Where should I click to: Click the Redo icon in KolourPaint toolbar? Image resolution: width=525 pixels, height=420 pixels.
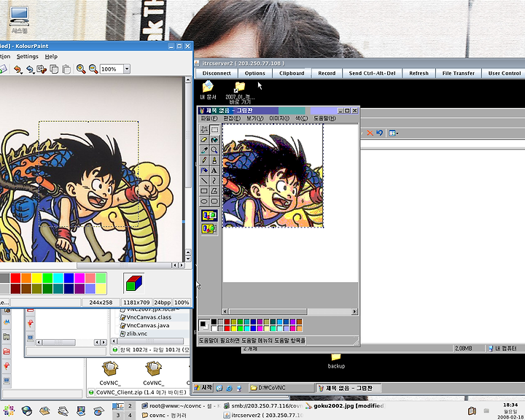pos(29,69)
